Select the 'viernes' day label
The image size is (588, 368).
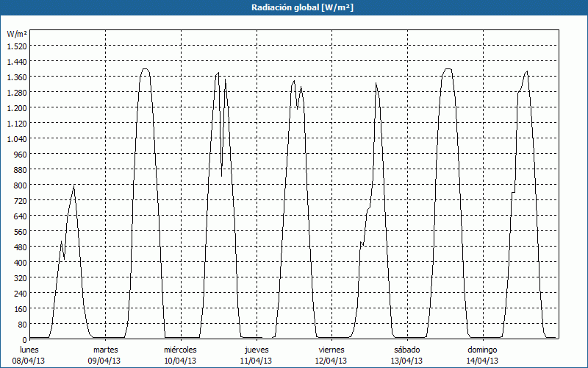331,350
